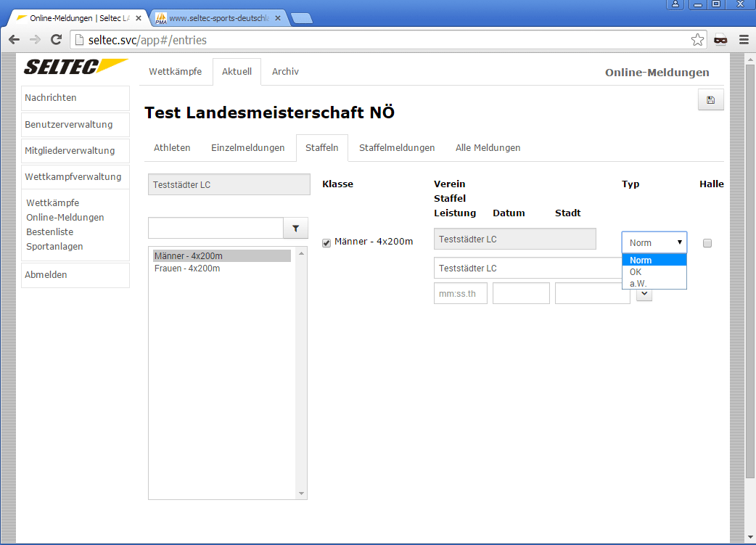
Task: Open the Chrome hamburger menu
Action: 743,40
